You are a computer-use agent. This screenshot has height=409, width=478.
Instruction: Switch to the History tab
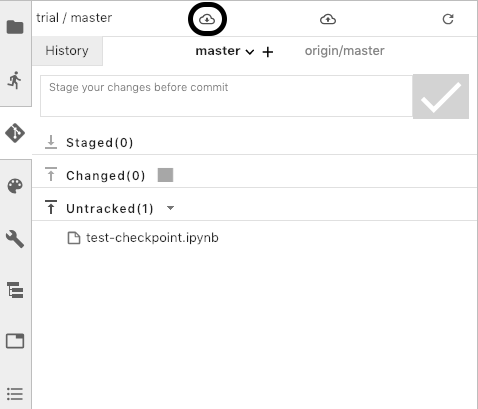pos(67,51)
